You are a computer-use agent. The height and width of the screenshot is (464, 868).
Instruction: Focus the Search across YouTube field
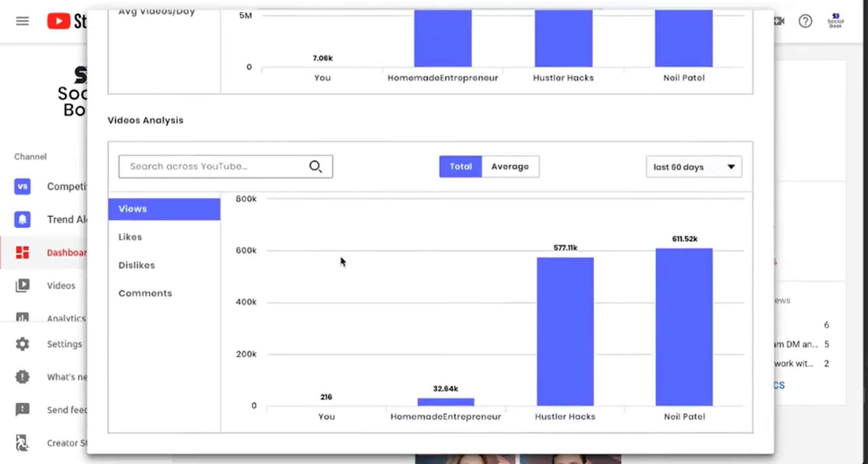pos(226,167)
